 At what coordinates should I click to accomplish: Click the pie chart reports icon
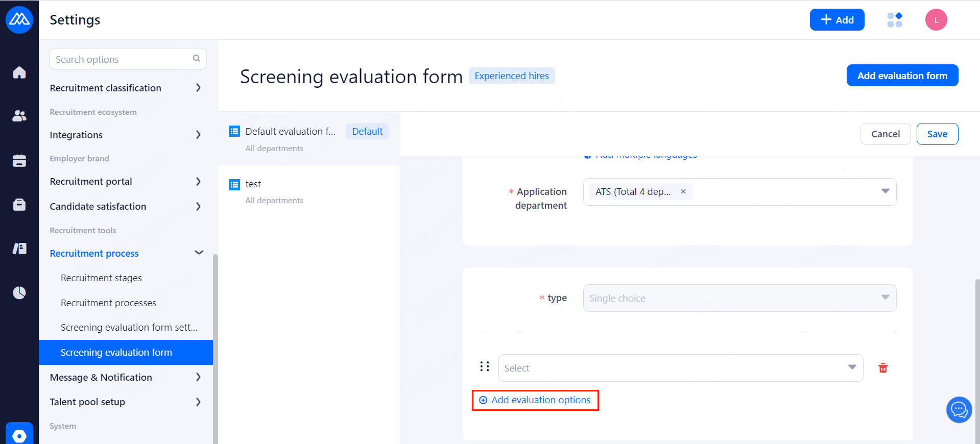19,293
